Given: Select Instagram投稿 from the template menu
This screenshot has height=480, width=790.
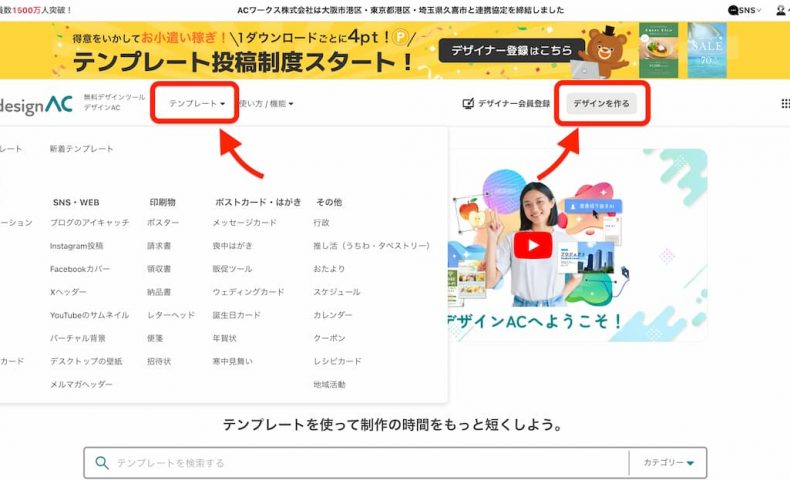Looking at the screenshot, I should 76,246.
